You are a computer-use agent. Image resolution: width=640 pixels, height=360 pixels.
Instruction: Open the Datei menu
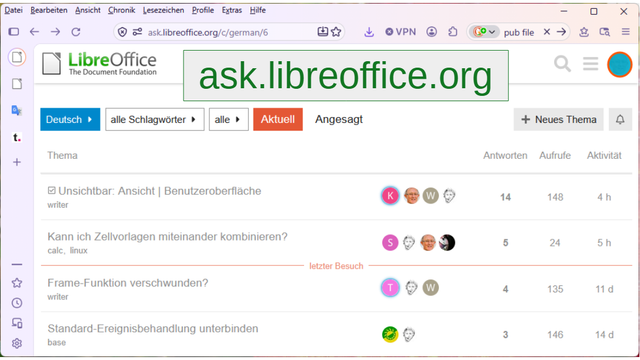tap(13, 10)
